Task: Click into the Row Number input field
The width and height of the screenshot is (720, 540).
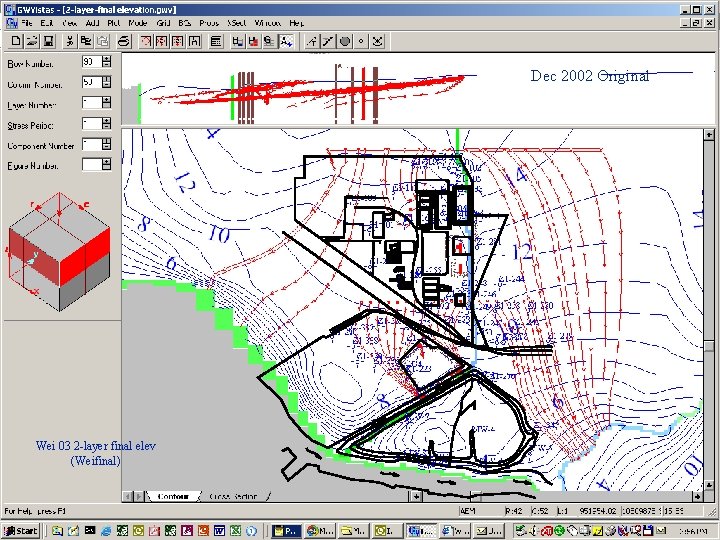Action: click(92, 62)
